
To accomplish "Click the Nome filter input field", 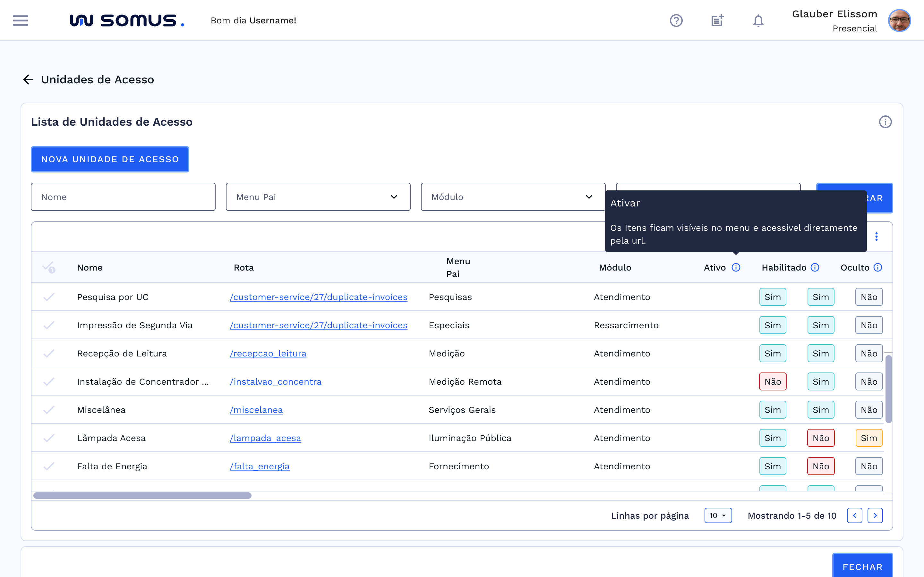I will (x=123, y=197).
